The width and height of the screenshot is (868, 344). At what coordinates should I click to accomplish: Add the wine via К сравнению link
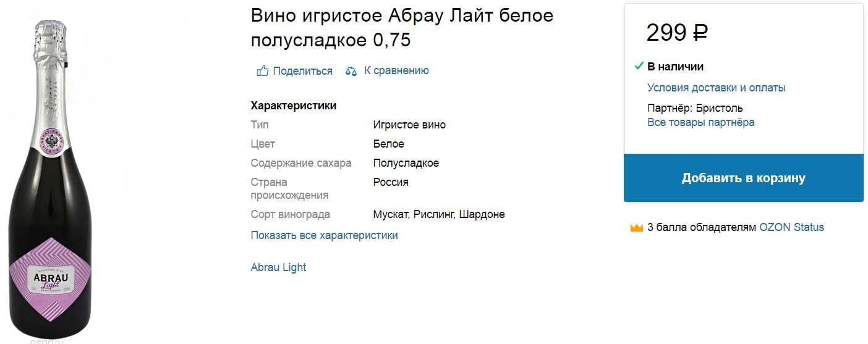click(396, 70)
